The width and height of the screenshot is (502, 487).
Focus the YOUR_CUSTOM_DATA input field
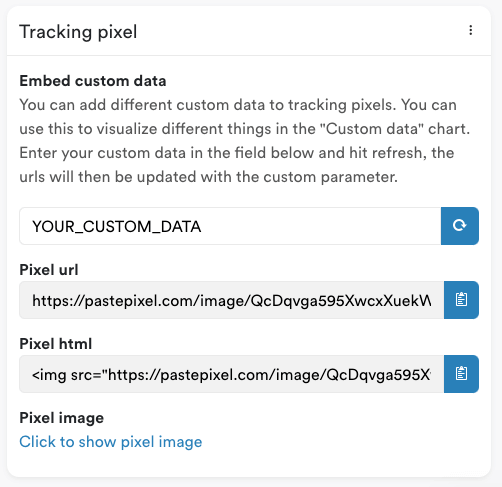pos(230,226)
